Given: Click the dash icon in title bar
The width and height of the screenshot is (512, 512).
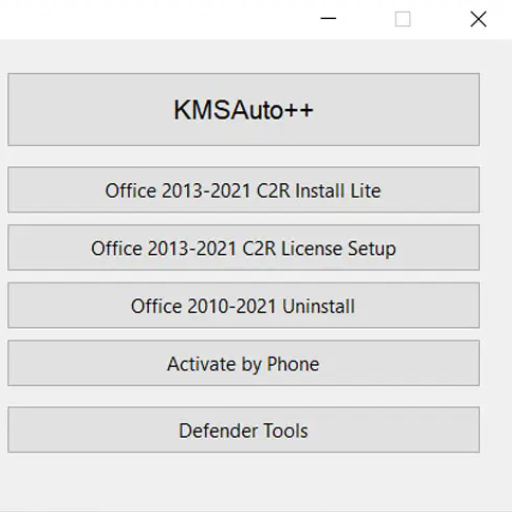Looking at the screenshot, I should coord(328,19).
